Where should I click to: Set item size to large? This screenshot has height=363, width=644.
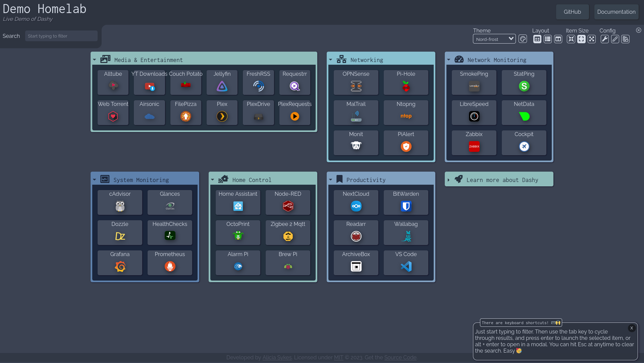coord(592,39)
